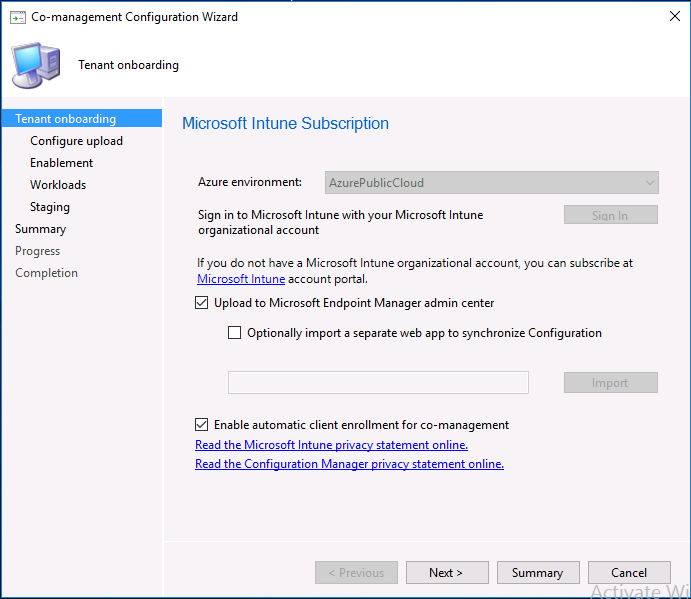
Task: Cancel the wizard
Action: [629, 573]
